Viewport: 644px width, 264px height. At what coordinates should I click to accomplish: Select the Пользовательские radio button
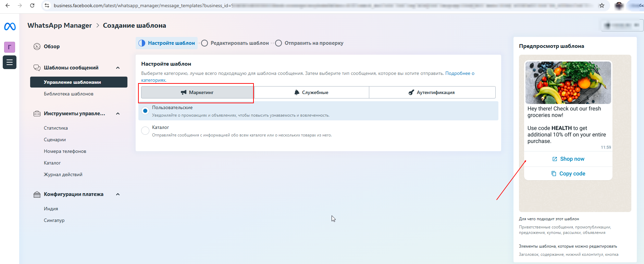click(145, 111)
